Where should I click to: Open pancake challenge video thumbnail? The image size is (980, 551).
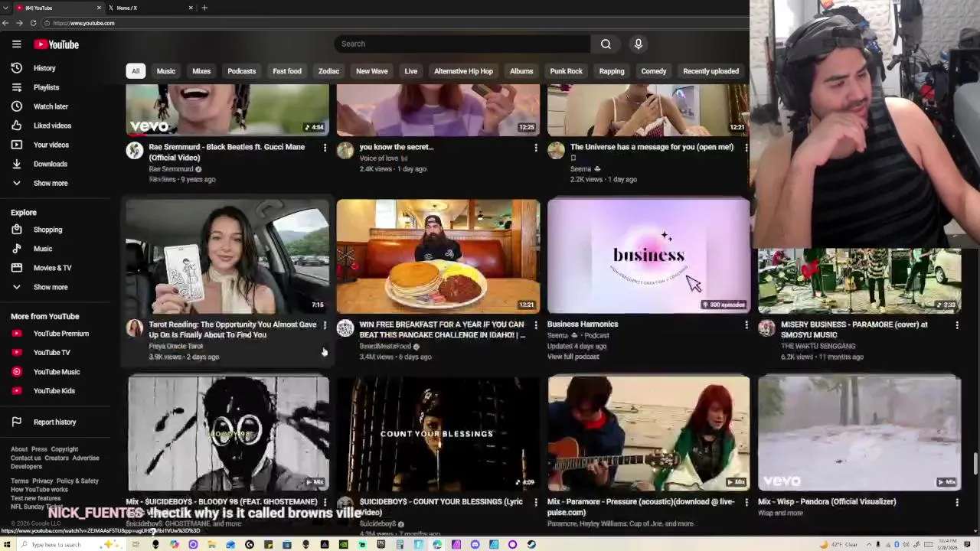pyautogui.click(x=438, y=256)
